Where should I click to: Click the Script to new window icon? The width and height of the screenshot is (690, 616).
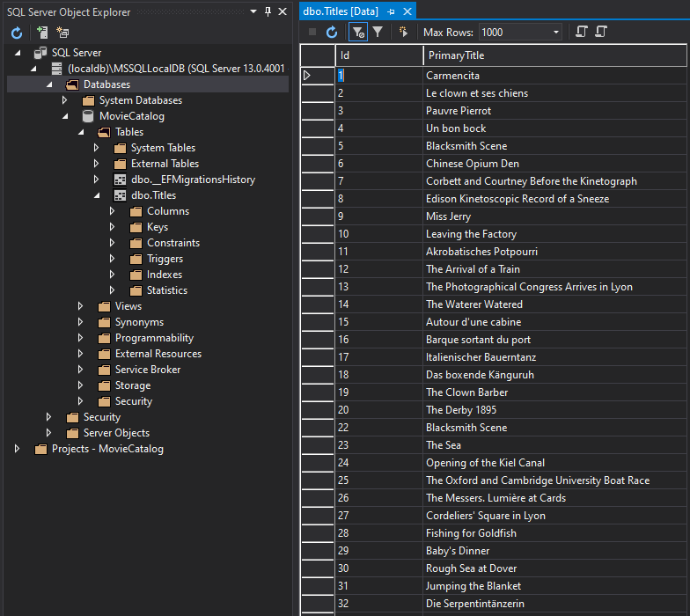581,33
